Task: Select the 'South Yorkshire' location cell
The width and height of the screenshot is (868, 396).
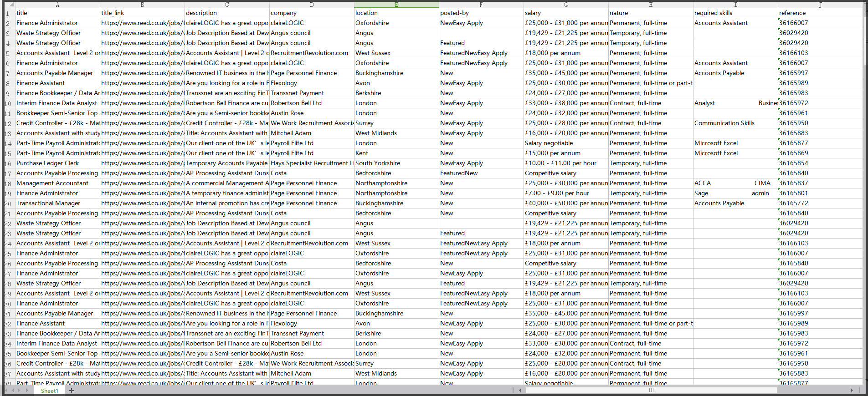Action: [x=396, y=163]
